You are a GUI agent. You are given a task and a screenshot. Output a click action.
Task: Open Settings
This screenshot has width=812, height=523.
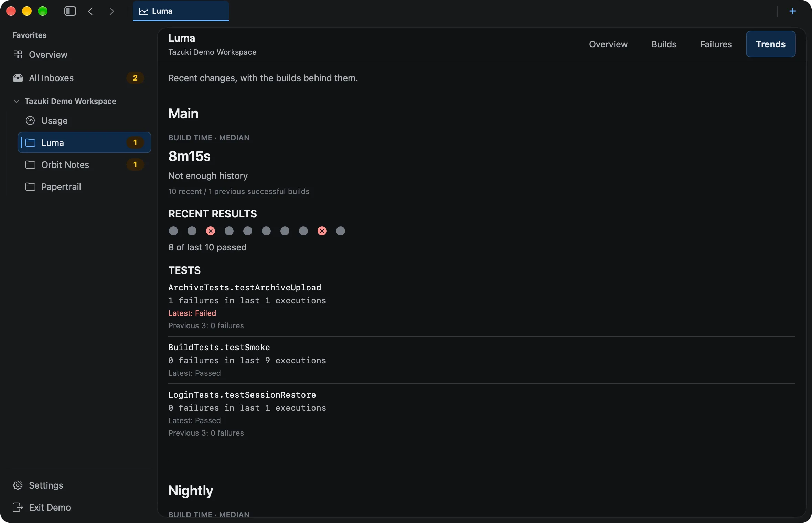(x=78, y=485)
